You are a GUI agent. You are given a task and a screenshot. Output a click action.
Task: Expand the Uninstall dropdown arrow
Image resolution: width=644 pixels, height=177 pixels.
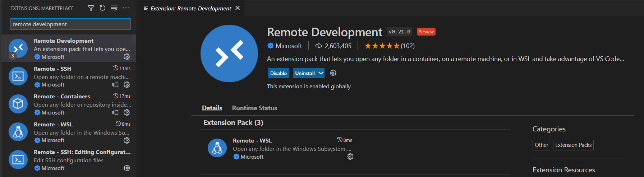tap(321, 73)
